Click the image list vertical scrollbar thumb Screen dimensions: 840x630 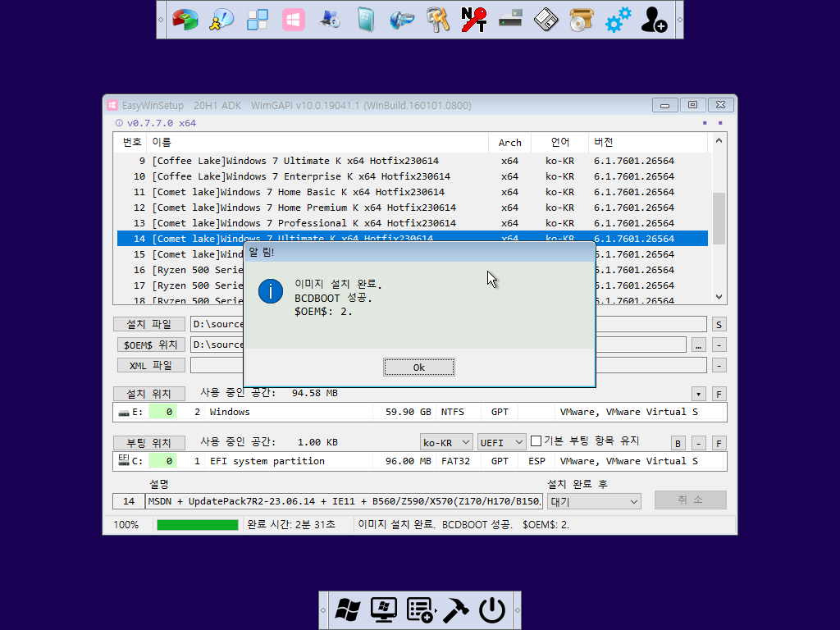pyautogui.click(x=719, y=218)
